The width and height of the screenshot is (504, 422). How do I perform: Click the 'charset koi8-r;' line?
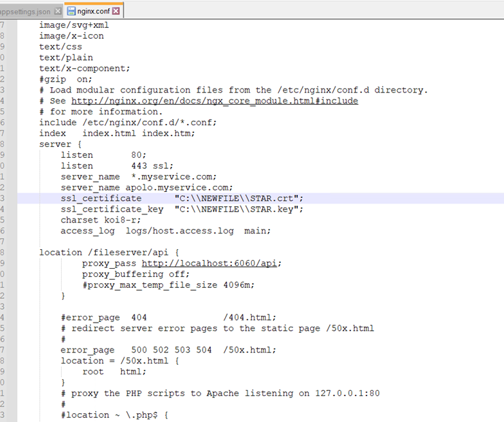pyautogui.click(x=101, y=220)
